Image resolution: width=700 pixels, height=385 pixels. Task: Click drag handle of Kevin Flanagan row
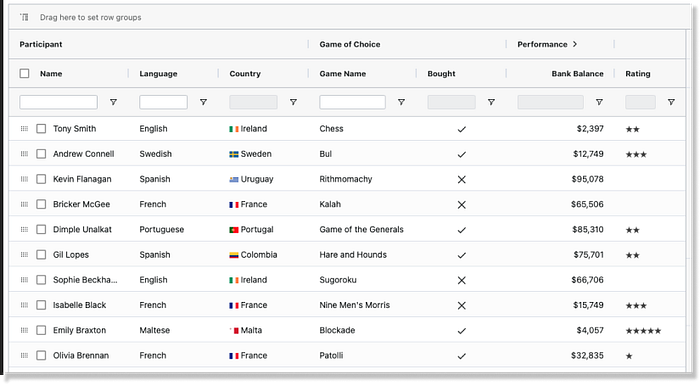[24, 179]
